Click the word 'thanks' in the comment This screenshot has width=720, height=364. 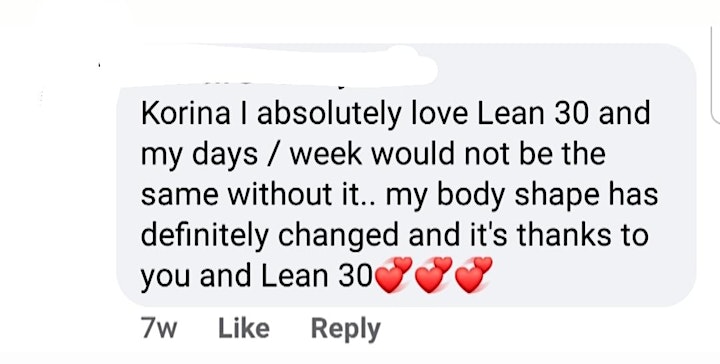[x=563, y=235]
